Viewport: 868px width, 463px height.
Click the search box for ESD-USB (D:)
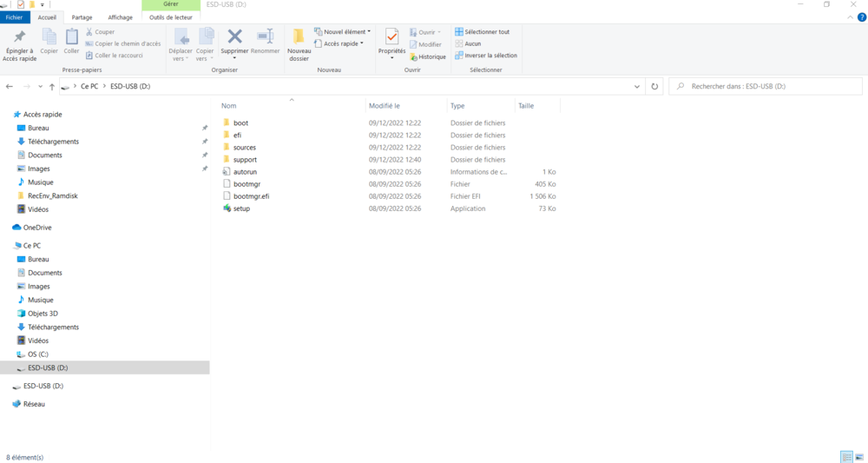(764, 87)
